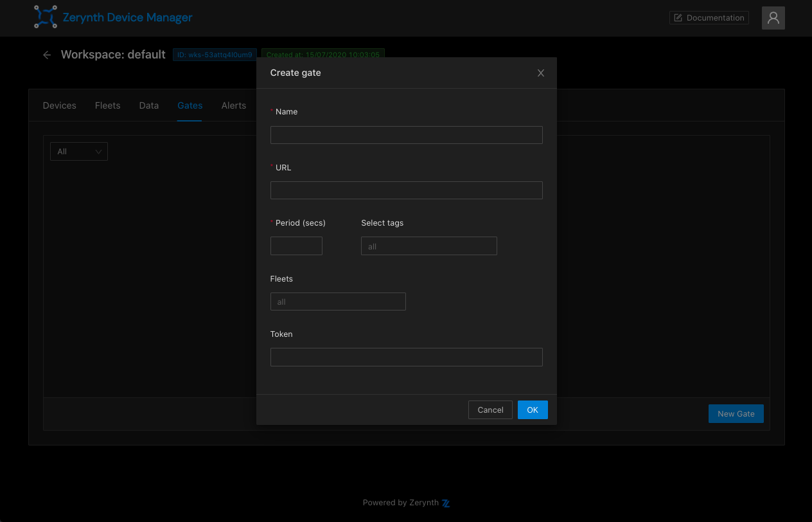Click the Zerynth Z icon in footer
The image size is (812, 522).
[x=446, y=503]
